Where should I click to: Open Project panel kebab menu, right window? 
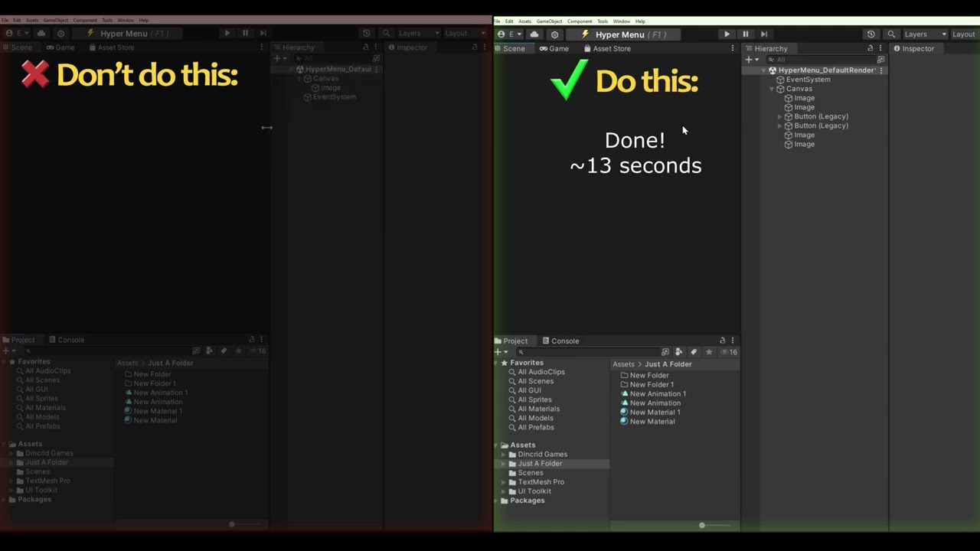coord(732,341)
